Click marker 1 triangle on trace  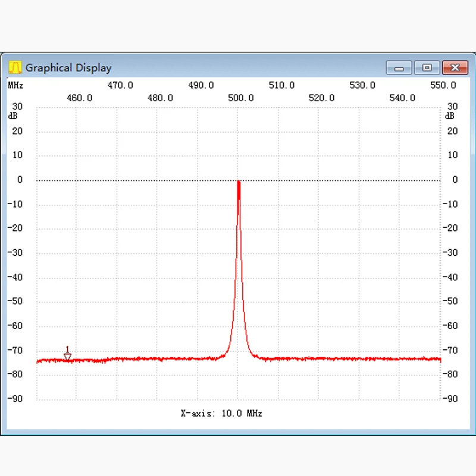[x=67, y=356]
